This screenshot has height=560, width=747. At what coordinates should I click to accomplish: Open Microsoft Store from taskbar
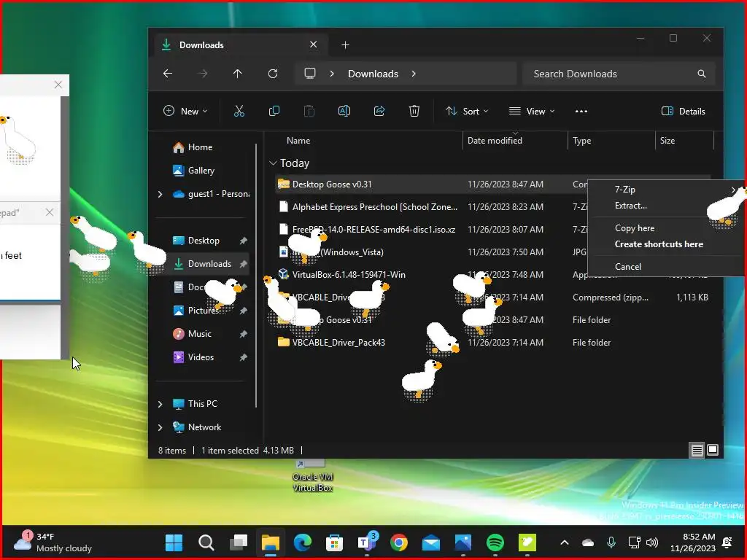[x=334, y=542]
